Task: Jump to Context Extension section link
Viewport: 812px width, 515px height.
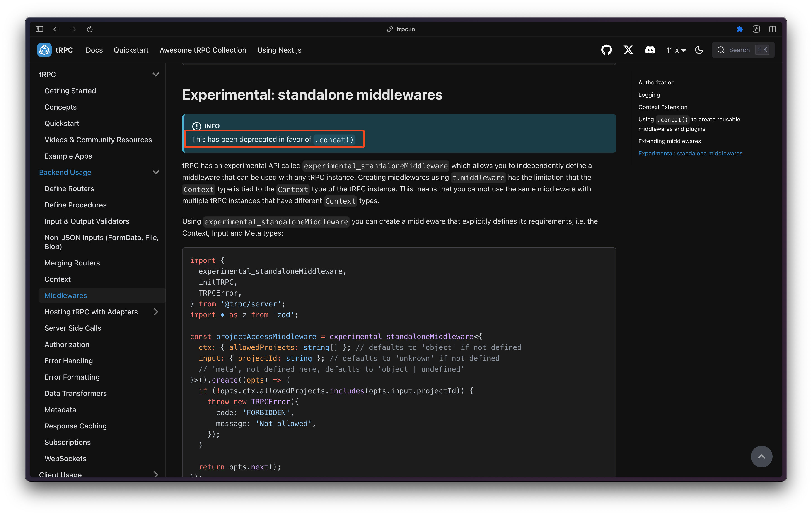Action: pos(662,107)
